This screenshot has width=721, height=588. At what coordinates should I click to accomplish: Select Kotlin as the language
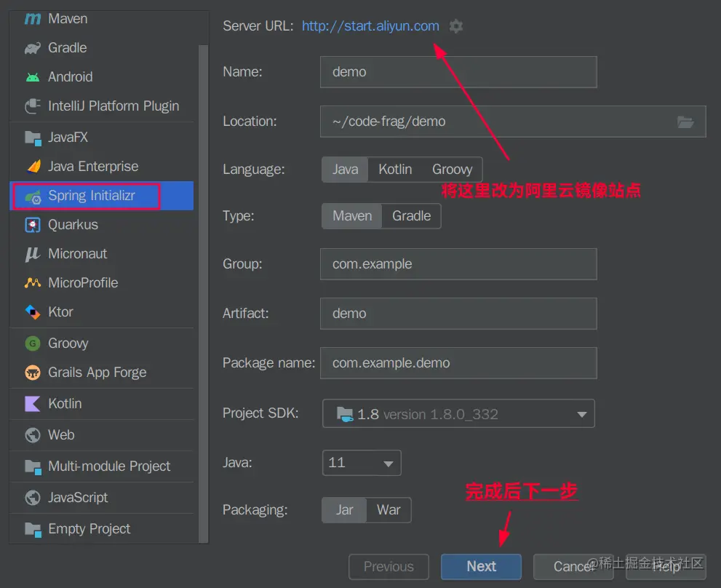click(x=395, y=170)
